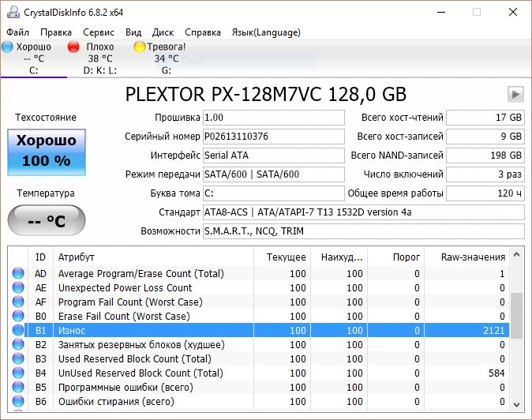Open the Справка menu

203,32
